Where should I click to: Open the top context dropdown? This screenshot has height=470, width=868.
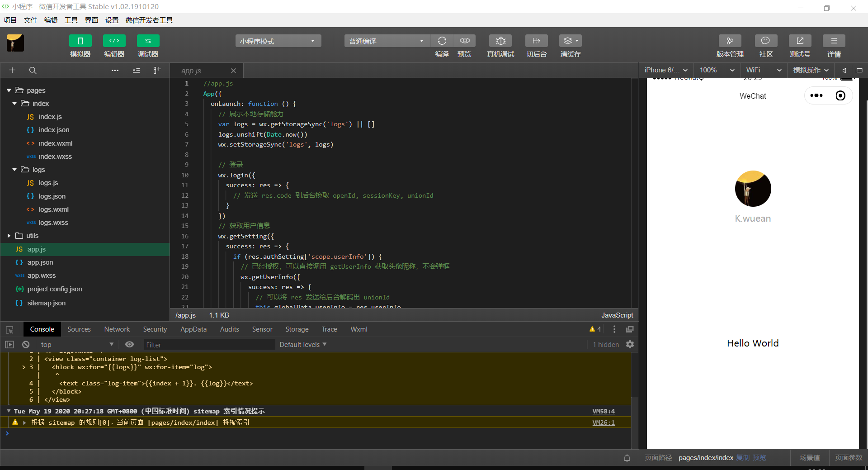click(x=77, y=345)
